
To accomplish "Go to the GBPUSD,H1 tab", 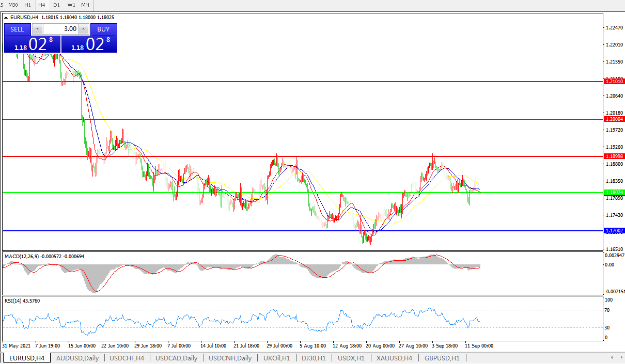I will (442, 358).
